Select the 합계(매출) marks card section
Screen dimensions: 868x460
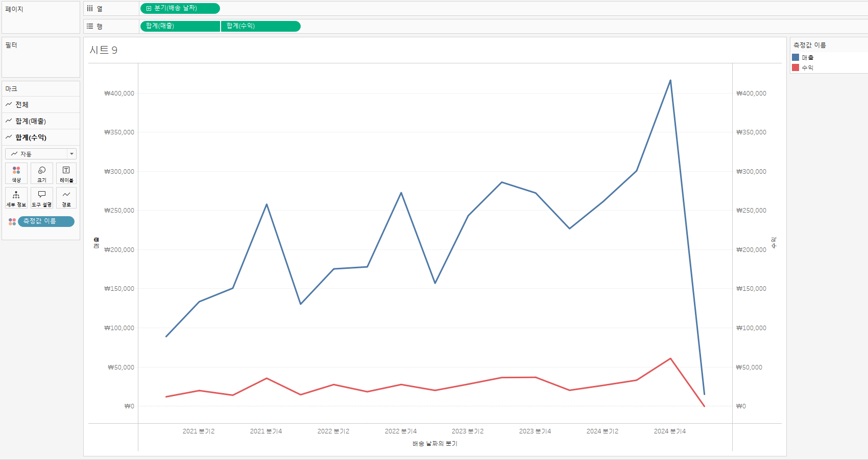point(41,121)
